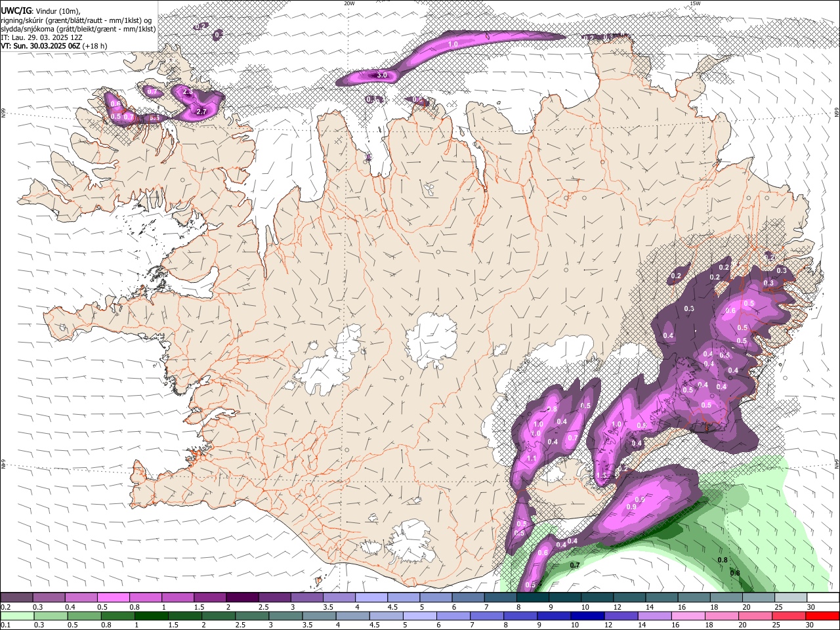Click the lavender 4 swatch in upper legend
Viewport: 840px width, 630px height.
coord(371,598)
